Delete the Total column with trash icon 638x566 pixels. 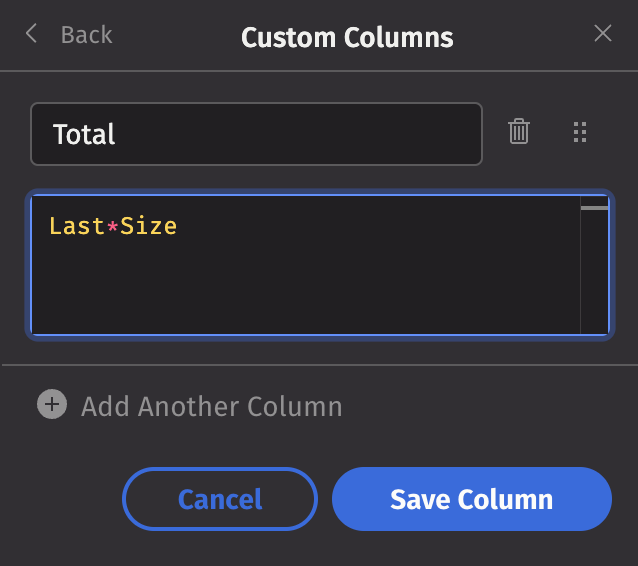pos(519,131)
